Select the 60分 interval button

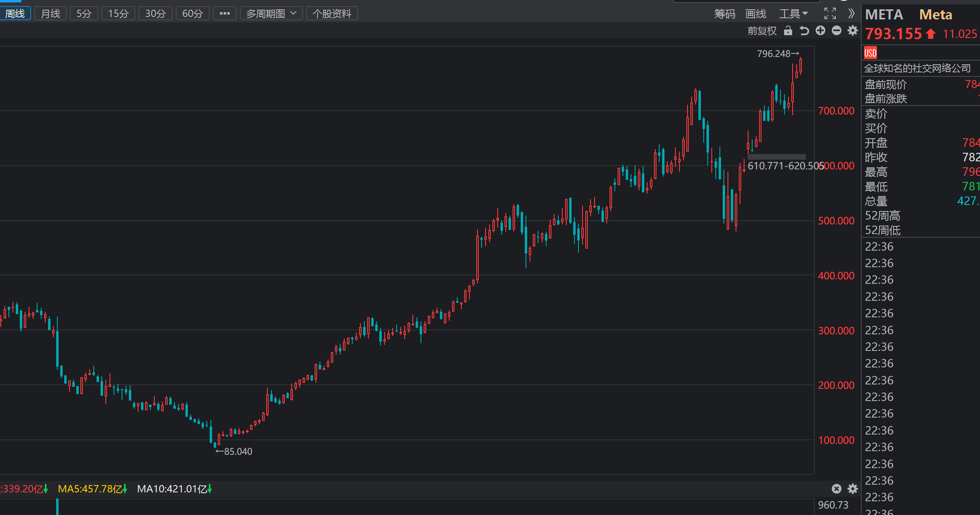coord(192,14)
